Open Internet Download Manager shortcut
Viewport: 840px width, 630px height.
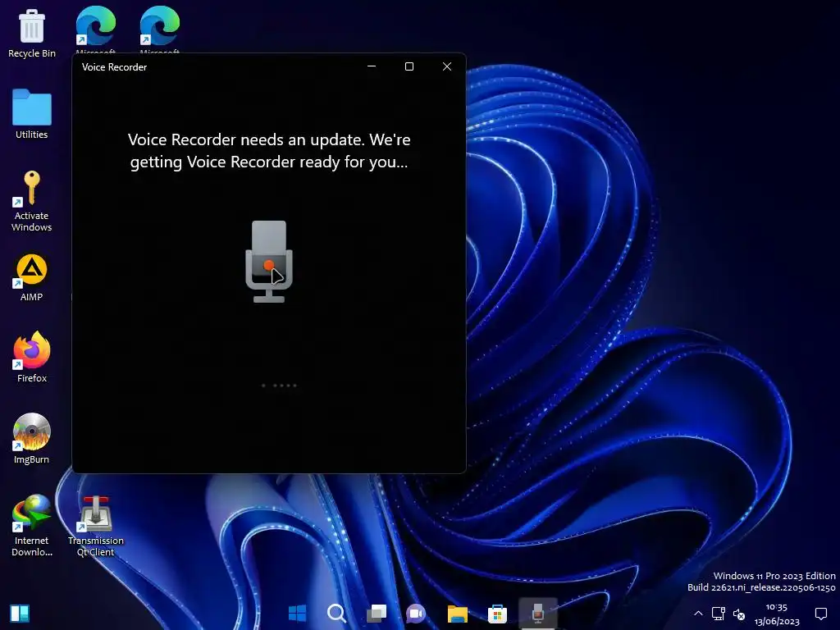click(32, 525)
